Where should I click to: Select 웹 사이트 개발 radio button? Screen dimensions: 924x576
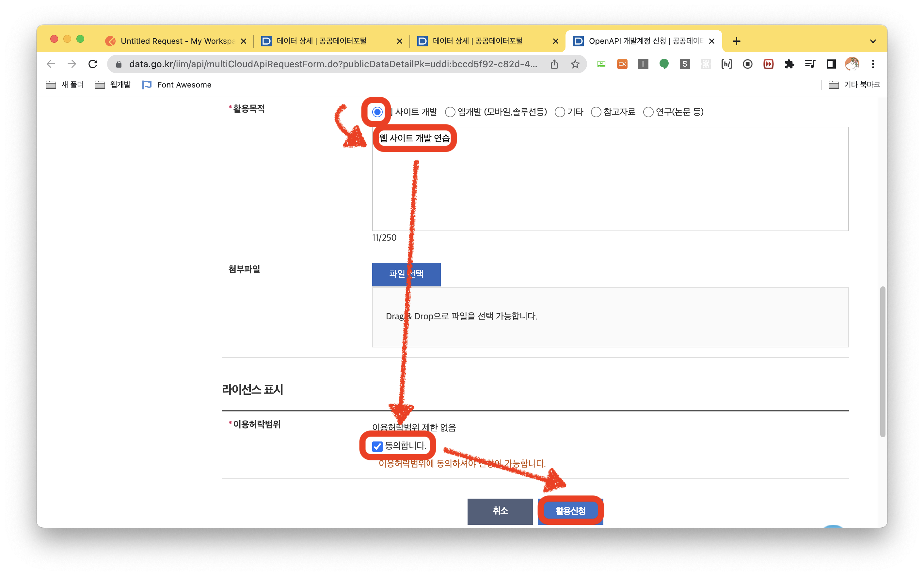click(377, 112)
